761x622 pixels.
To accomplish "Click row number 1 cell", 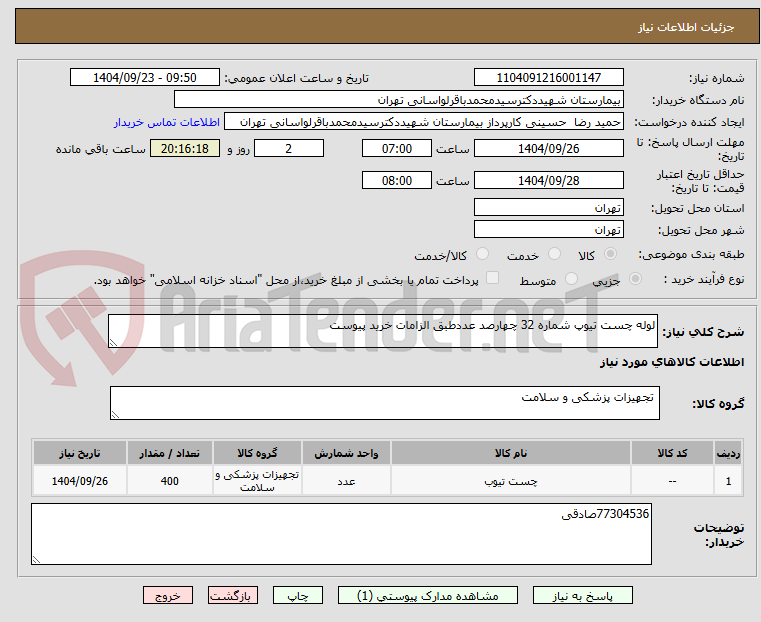I will pyautogui.click(x=728, y=481).
